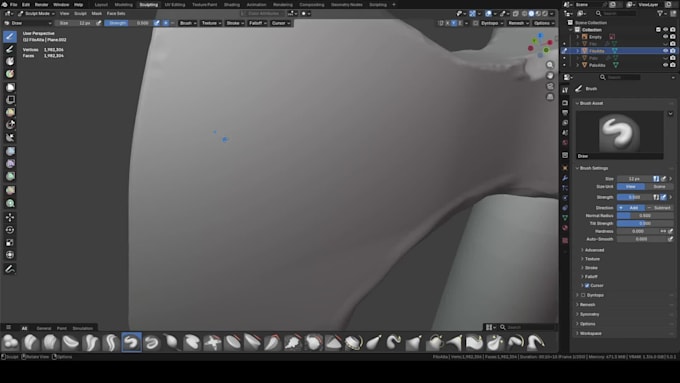This screenshot has height=383, width=680.
Task: Toggle Dyntopo checkbox in viewport header
Action: tap(476, 23)
